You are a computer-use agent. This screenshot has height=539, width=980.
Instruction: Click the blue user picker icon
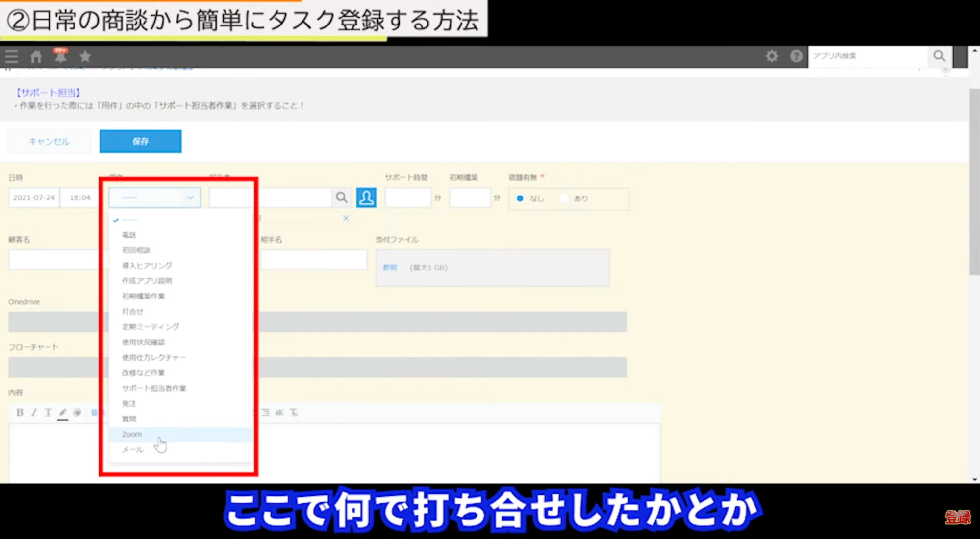click(x=366, y=198)
